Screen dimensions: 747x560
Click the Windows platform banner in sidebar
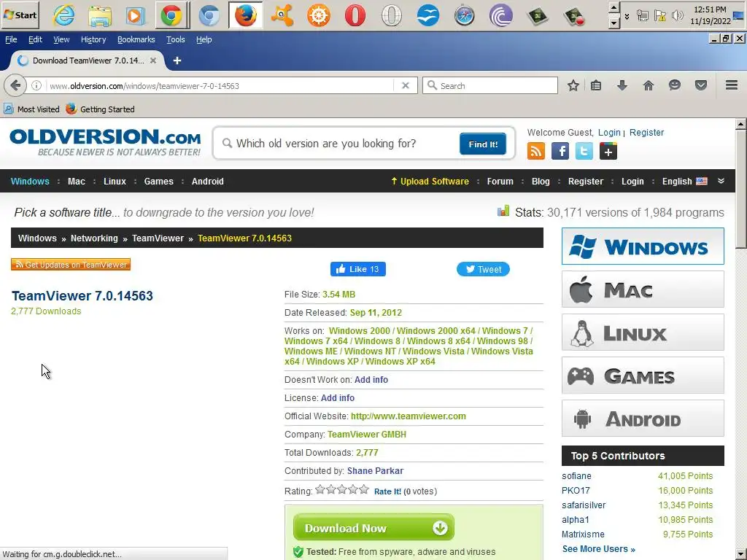(643, 246)
